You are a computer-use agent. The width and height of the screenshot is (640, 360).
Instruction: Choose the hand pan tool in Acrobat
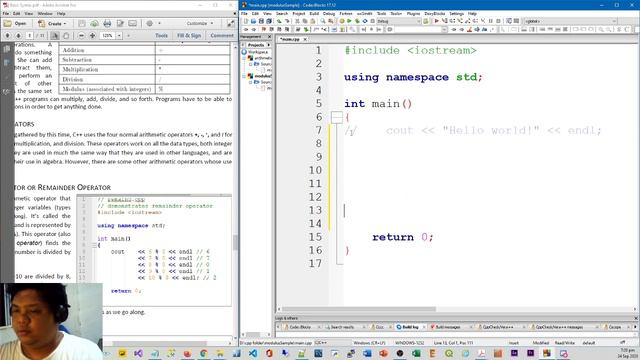66,36
